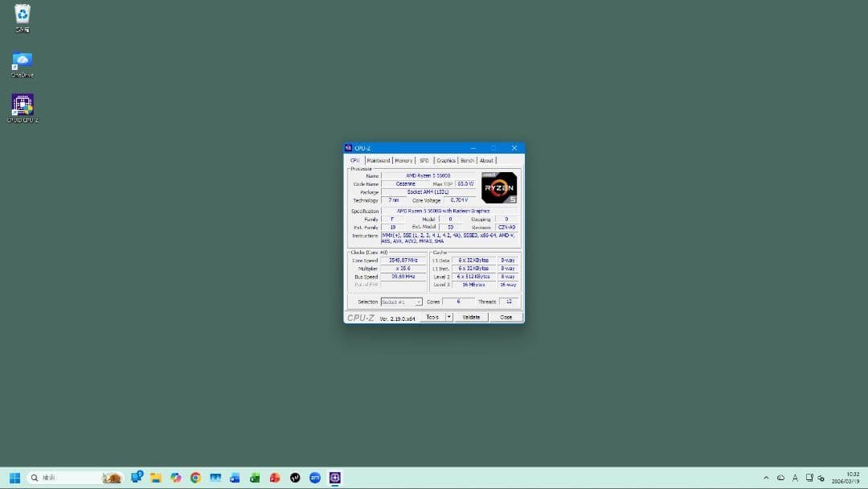Open the green app icon in taskbar

[x=255, y=478]
